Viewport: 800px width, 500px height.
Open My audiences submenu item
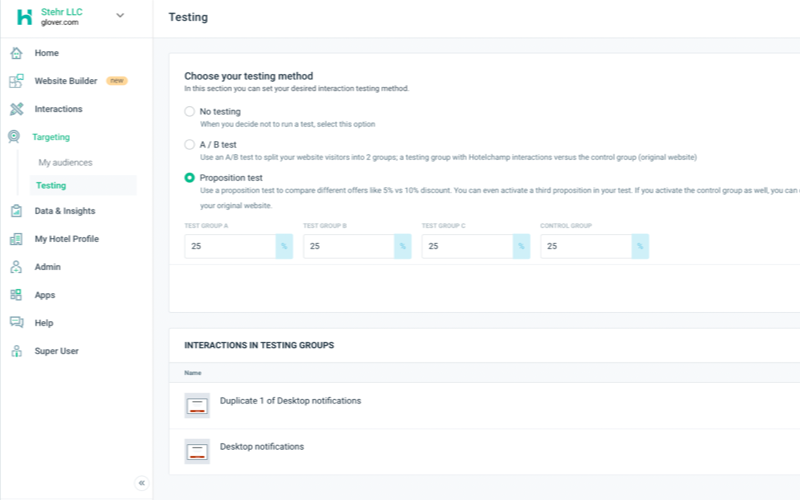pos(65,162)
